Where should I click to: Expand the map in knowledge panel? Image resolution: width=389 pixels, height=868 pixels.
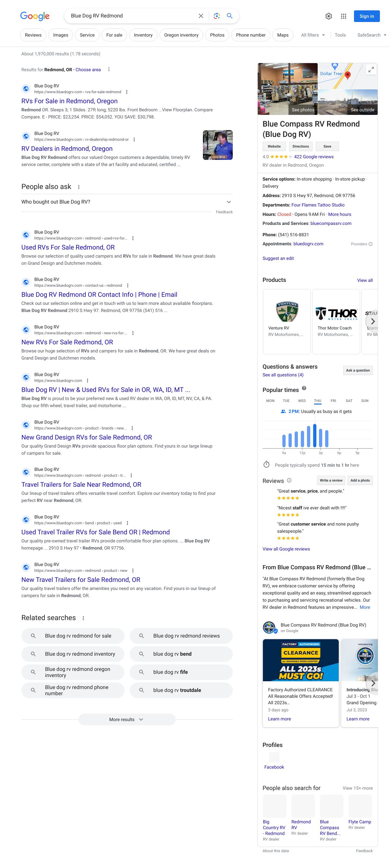[x=371, y=70]
